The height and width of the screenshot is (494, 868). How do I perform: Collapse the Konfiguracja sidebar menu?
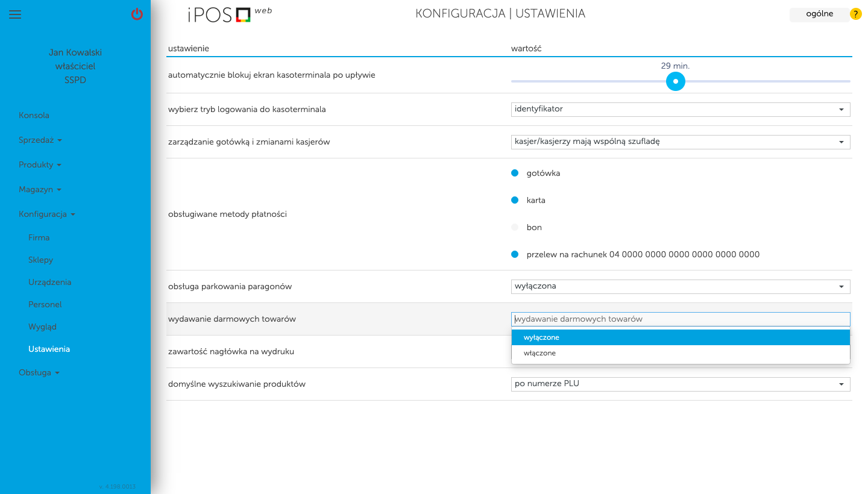pos(47,214)
